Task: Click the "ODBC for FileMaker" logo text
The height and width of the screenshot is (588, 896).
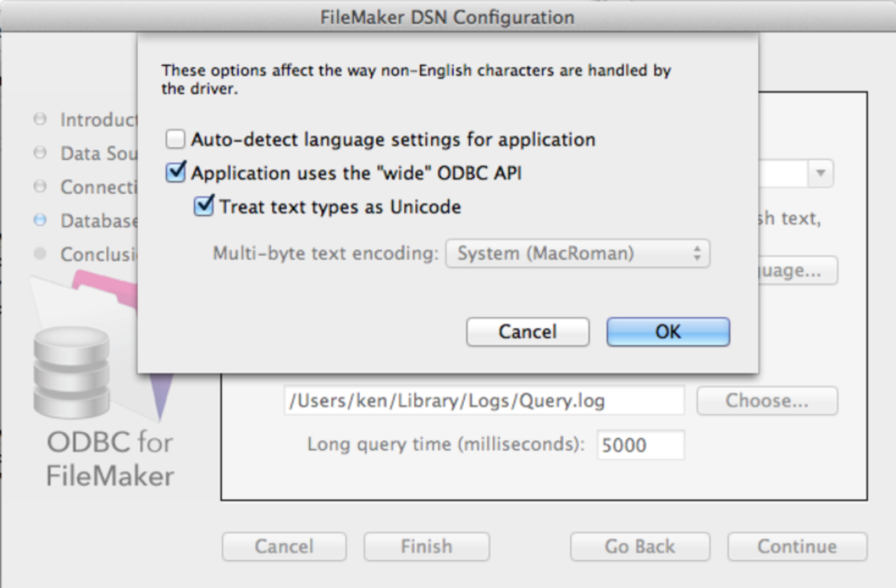Action: (x=110, y=459)
